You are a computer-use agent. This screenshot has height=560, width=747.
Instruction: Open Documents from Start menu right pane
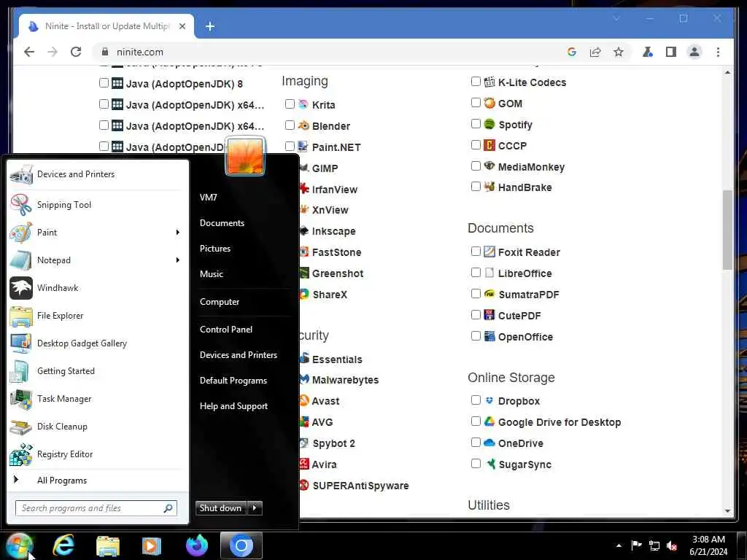222,223
